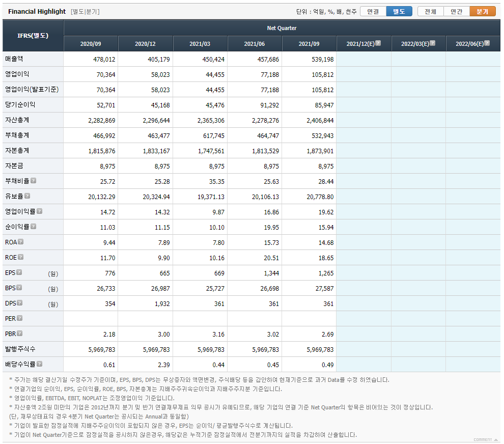The height and width of the screenshot is (444, 504).
Task: Click operating profit value 105,812 in 영업이익 row
Action: click(323, 74)
